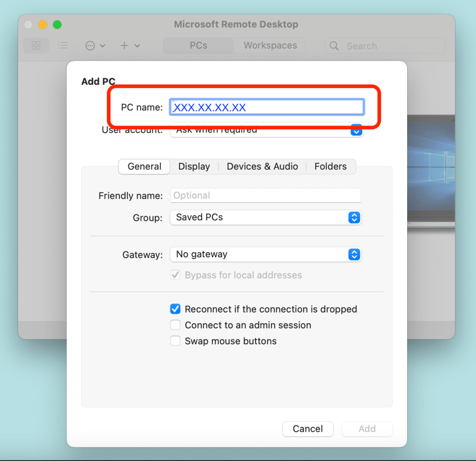Viewport: 476px width, 461px height.
Task: Click the magnifying glass search icon
Action: 334,46
